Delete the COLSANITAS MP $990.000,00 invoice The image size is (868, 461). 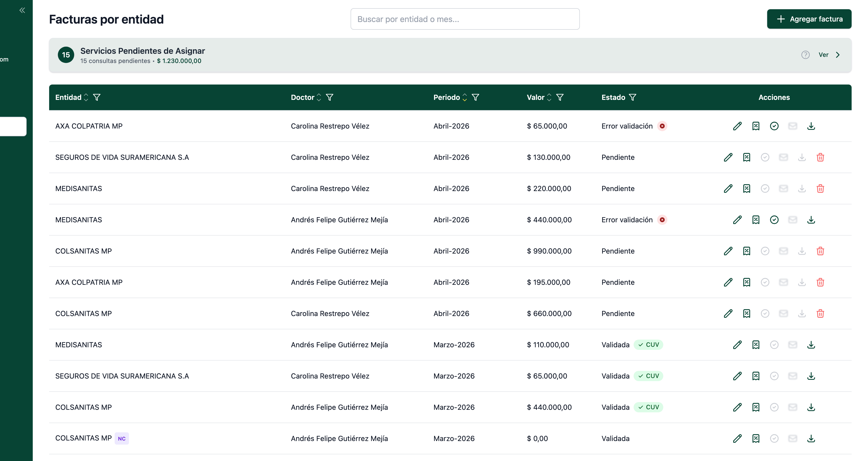[820, 251]
